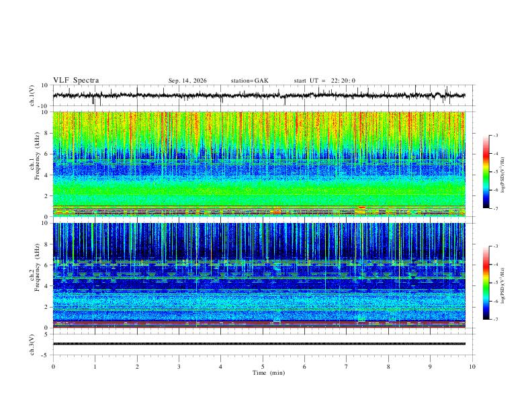Select the Sep. 14, 2026 date label

point(187,81)
